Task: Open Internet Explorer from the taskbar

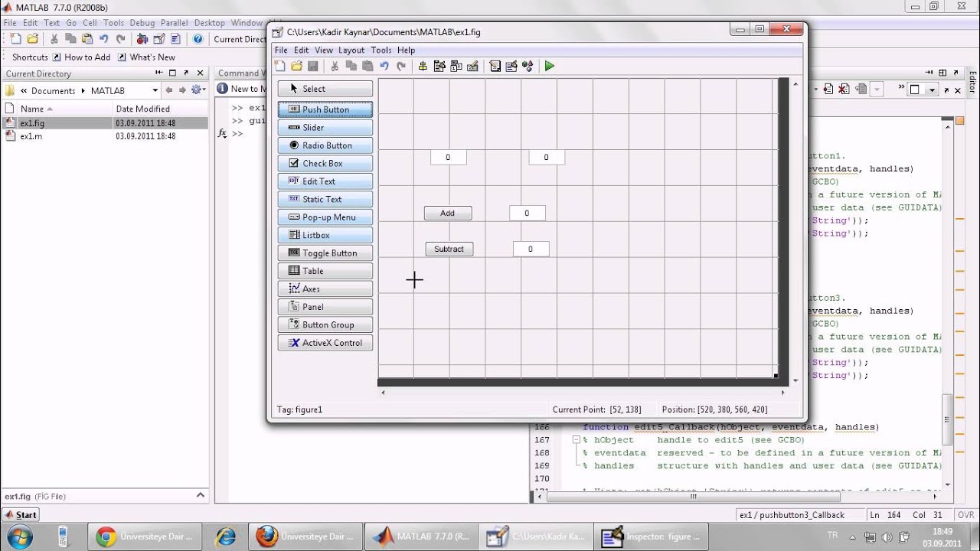Action: [x=226, y=536]
